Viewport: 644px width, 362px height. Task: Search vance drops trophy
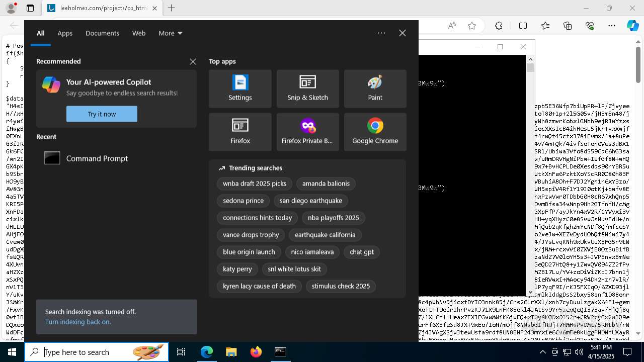click(x=251, y=235)
